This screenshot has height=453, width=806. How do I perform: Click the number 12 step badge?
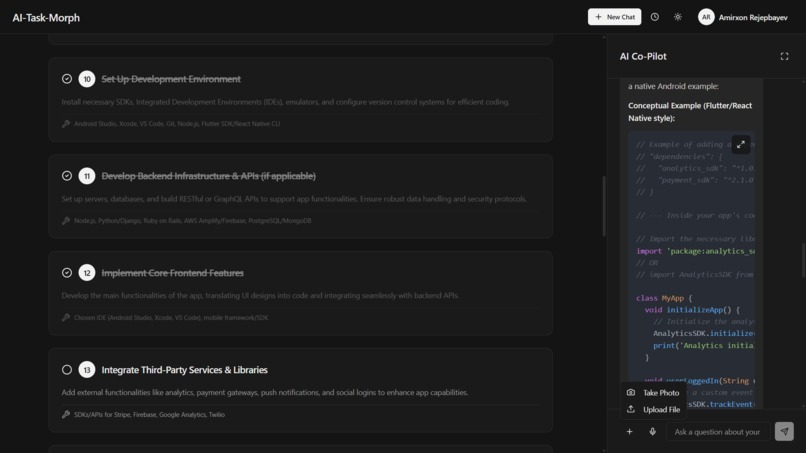click(x=87, y=273)
